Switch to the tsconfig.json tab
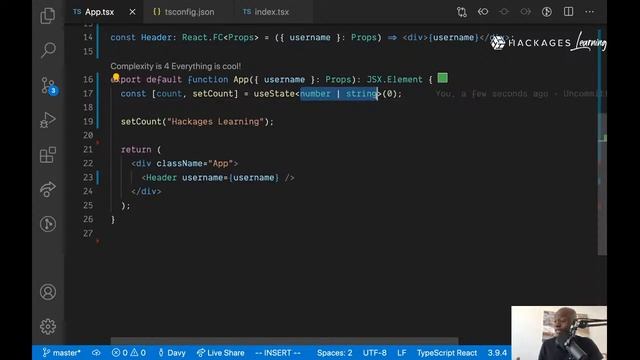 [x=184, y=12]
